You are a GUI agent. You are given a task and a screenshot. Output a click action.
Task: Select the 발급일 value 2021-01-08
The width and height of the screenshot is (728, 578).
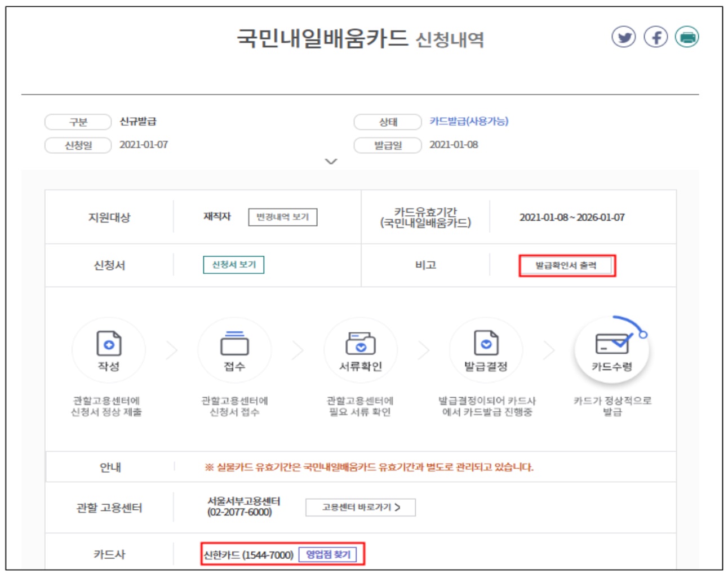coord(454,145)
